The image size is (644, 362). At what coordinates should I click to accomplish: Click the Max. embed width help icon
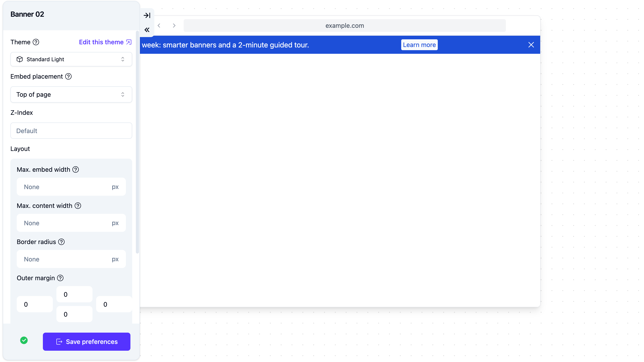tap(76, 169)
